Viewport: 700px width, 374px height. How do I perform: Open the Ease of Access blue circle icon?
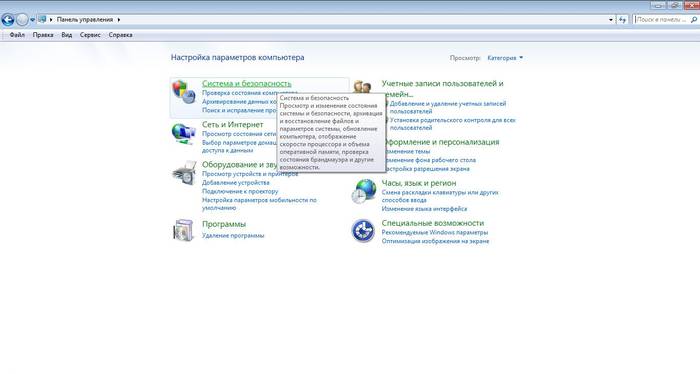(363, 231)
